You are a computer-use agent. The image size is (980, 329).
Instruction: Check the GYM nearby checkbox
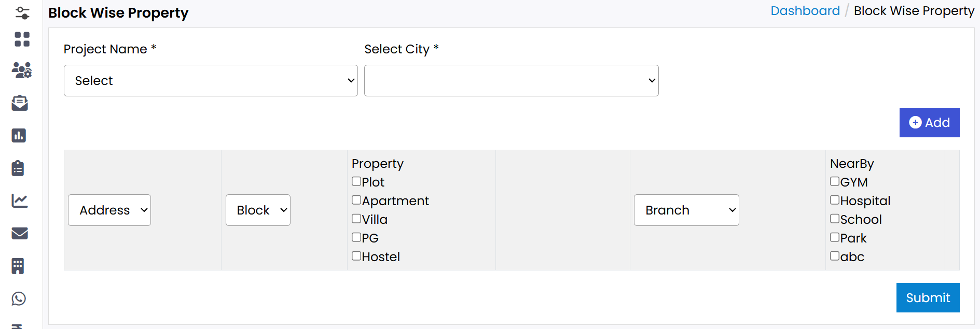(x=835, y=181)
